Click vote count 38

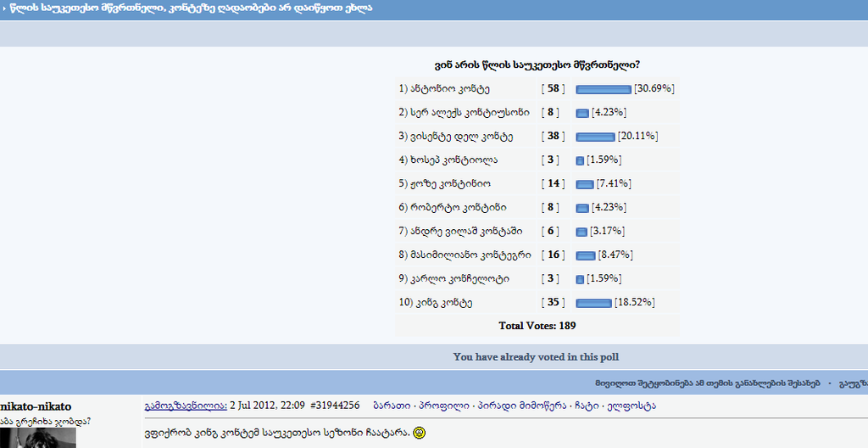553,137
